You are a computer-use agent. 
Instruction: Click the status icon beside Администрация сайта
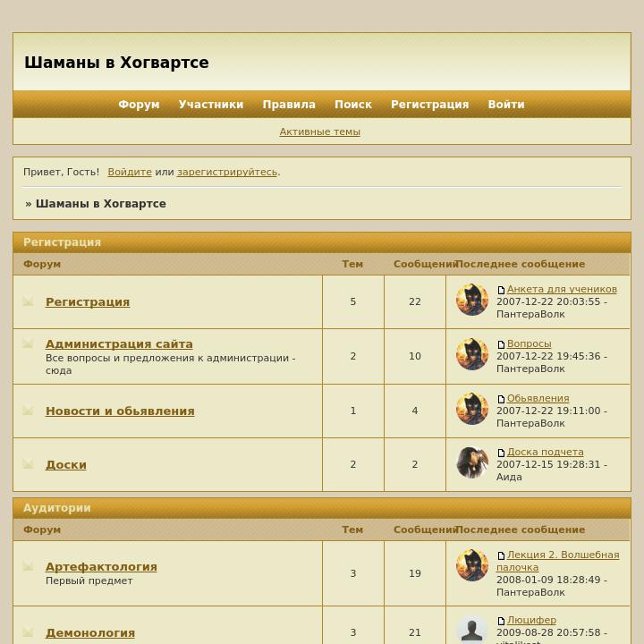click(x=28, y=343)
